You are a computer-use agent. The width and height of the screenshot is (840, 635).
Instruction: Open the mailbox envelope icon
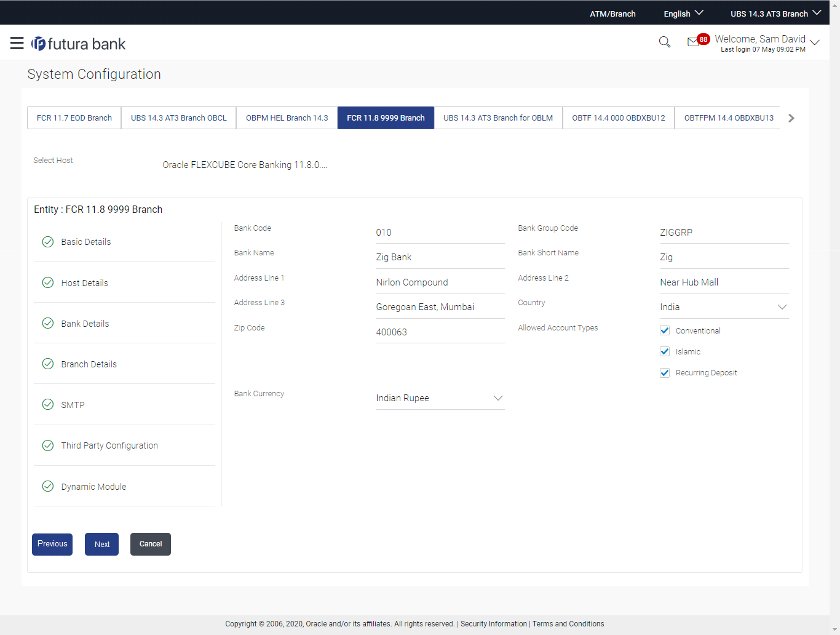[x=693, y=42]
